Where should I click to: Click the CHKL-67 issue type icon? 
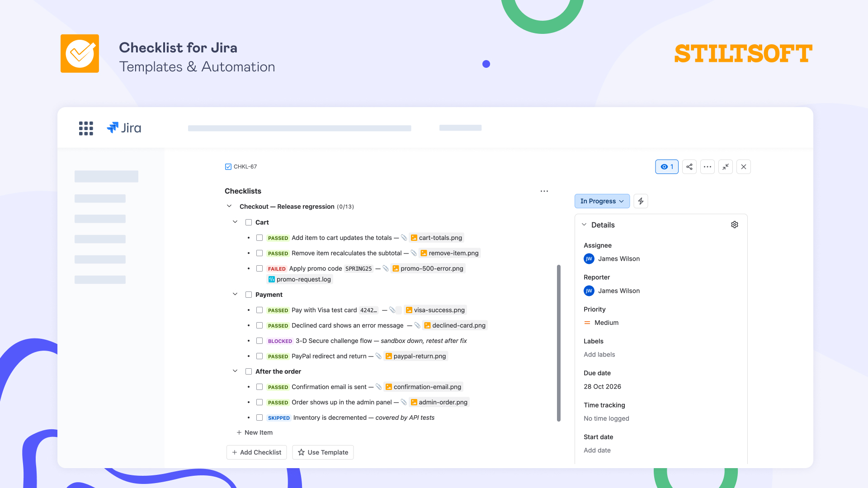coord(228,167)
